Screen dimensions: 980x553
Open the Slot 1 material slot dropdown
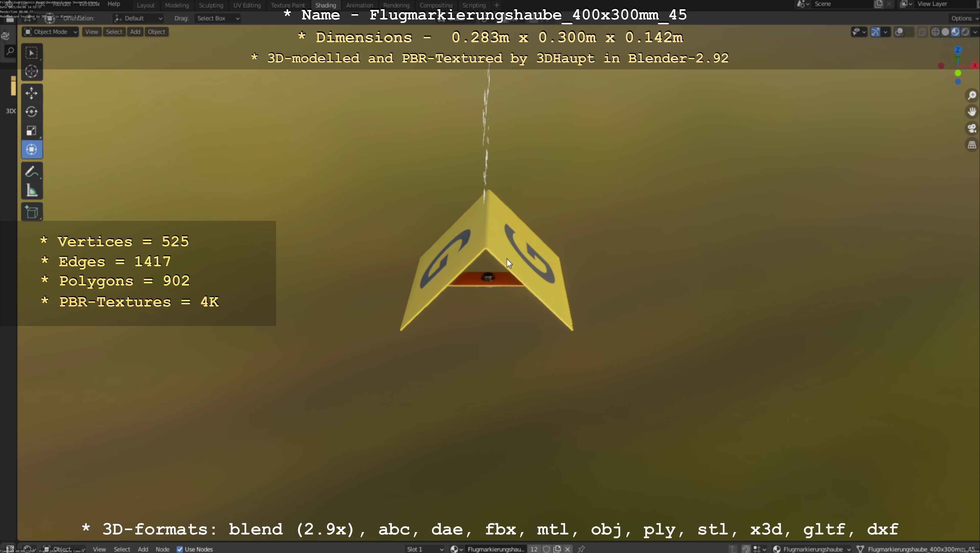(425, 549)
